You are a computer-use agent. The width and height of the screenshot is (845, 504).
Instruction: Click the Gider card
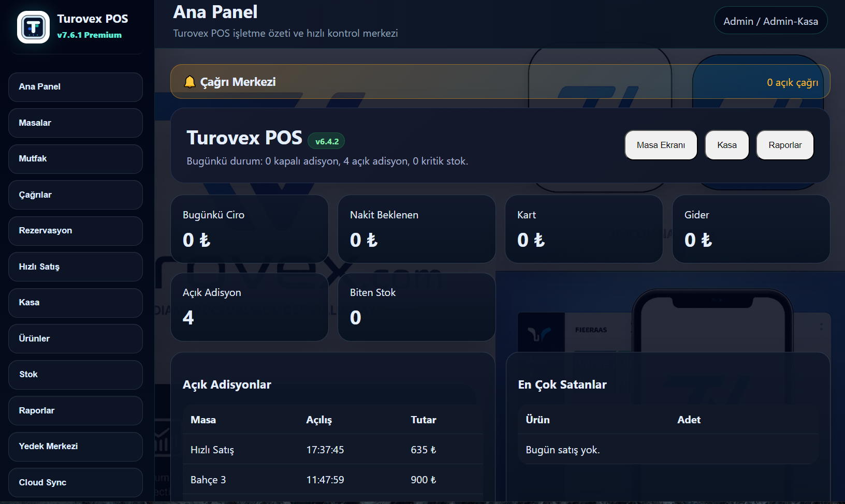tap(751, 229)
